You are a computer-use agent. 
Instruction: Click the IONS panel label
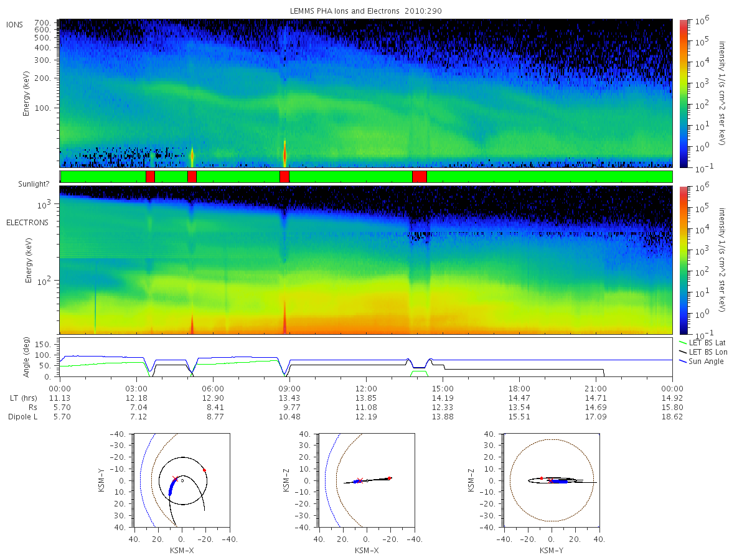pyautogui.click(x=15, y=25)
